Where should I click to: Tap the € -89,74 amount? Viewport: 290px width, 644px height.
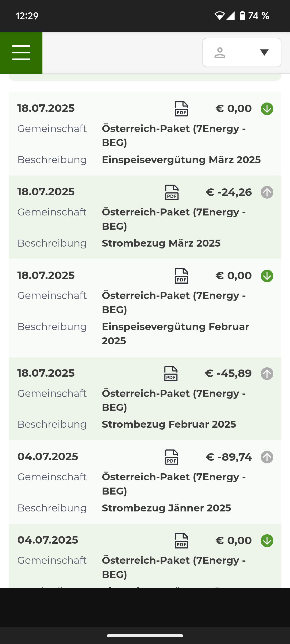229,457
